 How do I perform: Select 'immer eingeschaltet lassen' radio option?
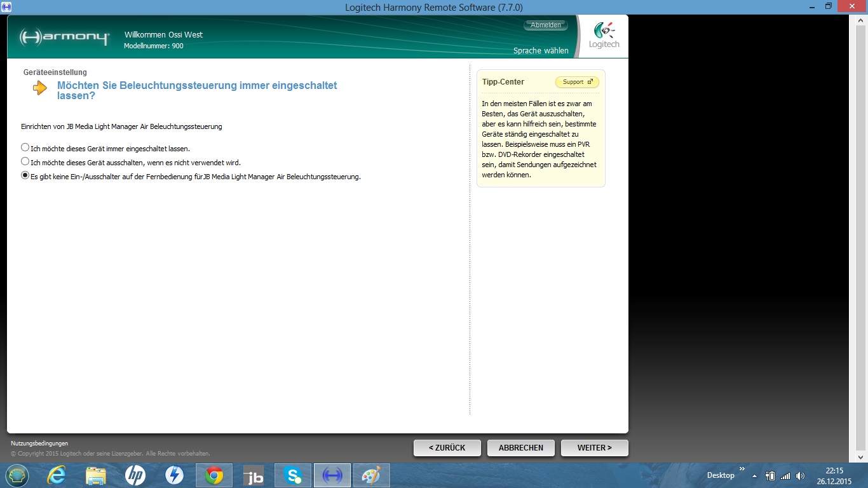coord(25,147)
